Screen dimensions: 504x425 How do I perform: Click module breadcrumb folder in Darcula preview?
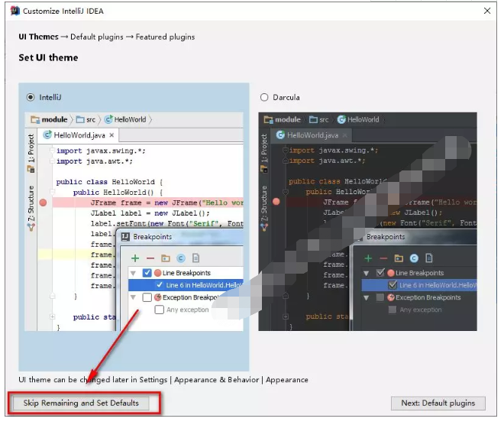[x=283, y=120]
